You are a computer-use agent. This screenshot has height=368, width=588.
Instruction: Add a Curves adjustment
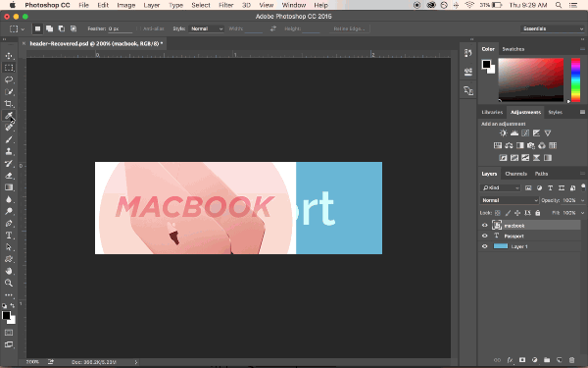[525, 132]
